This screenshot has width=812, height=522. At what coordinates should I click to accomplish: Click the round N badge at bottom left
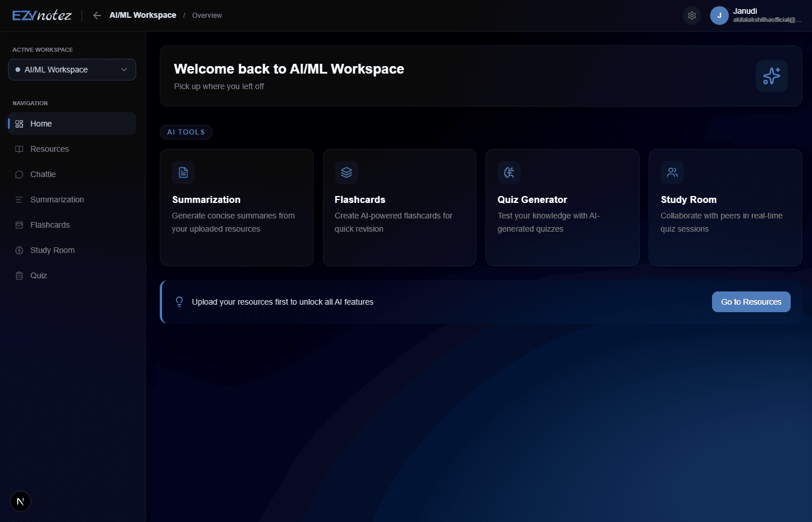click(21, 501)
